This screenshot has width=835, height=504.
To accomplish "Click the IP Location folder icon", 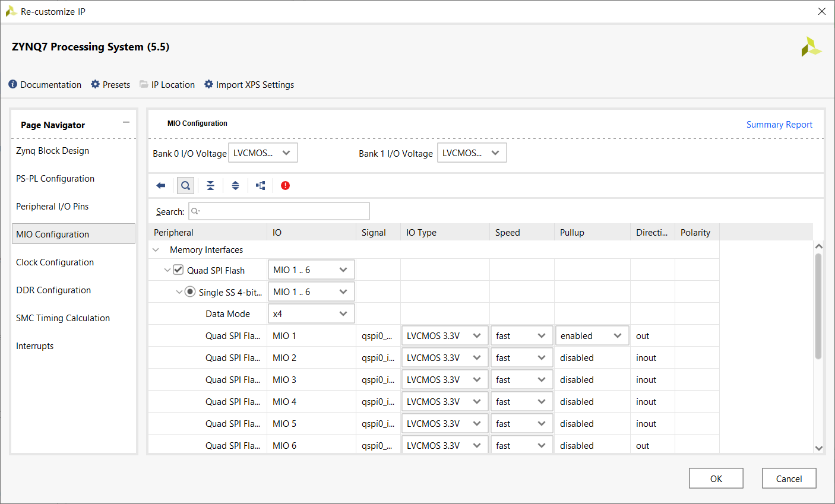I will 144,84.
